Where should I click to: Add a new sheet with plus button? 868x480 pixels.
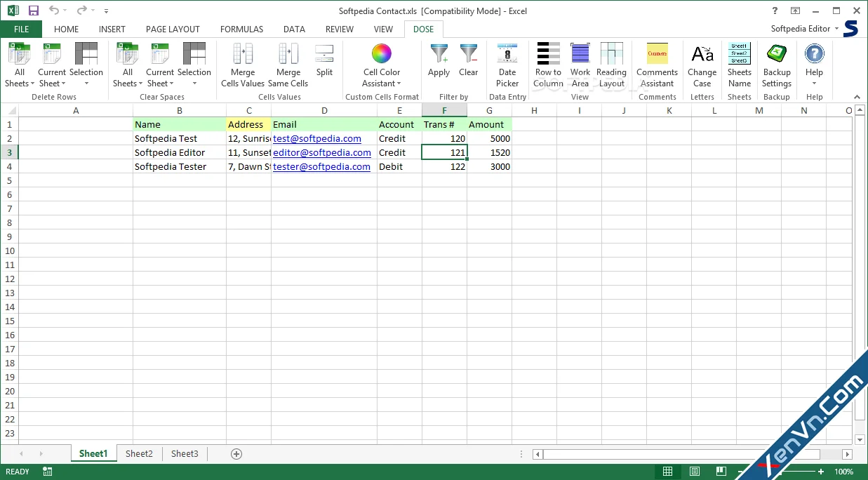[236, 453]
